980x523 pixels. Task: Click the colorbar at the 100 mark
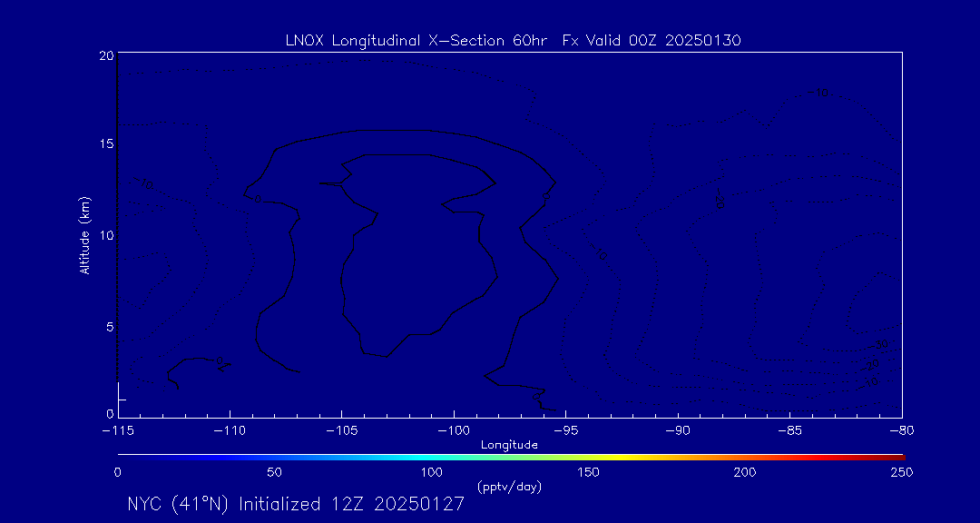click(432, 456)
